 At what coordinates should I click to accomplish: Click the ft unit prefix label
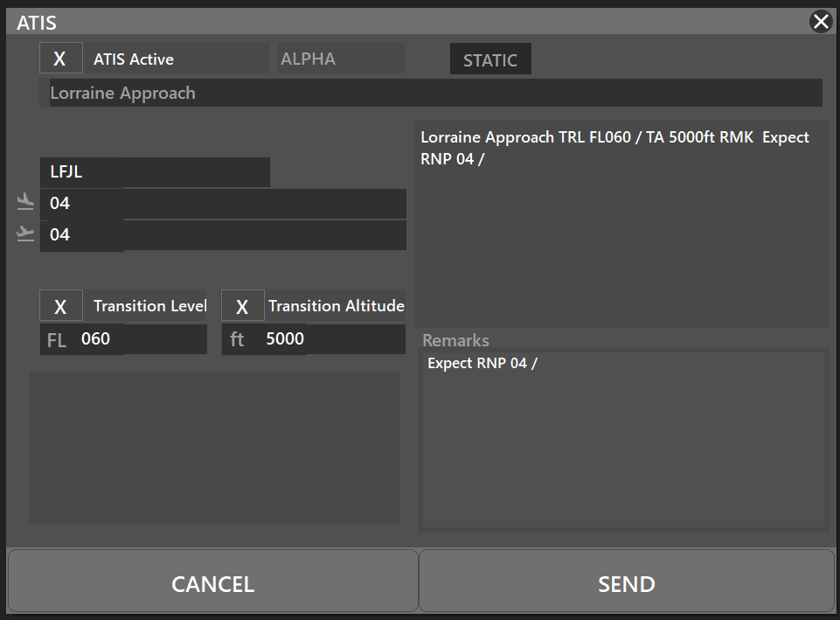pyautogui.click(x=237, y=339)
